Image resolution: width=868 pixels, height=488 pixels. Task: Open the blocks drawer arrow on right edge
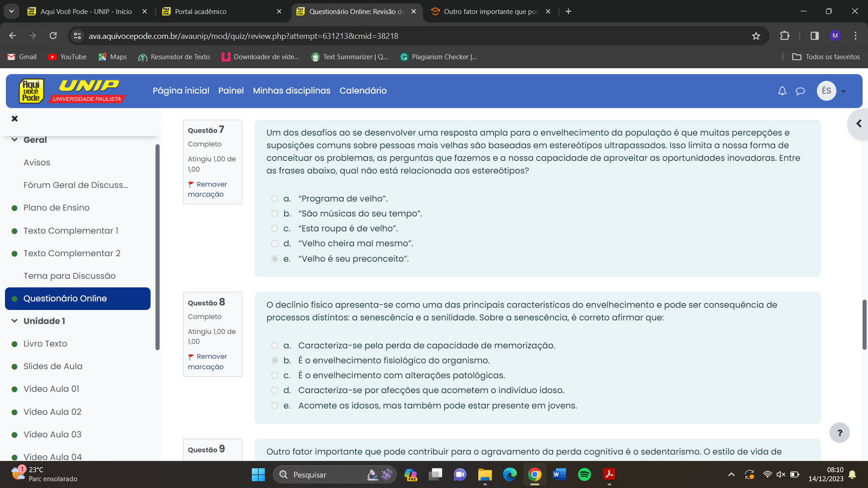[x=859, y=123]
